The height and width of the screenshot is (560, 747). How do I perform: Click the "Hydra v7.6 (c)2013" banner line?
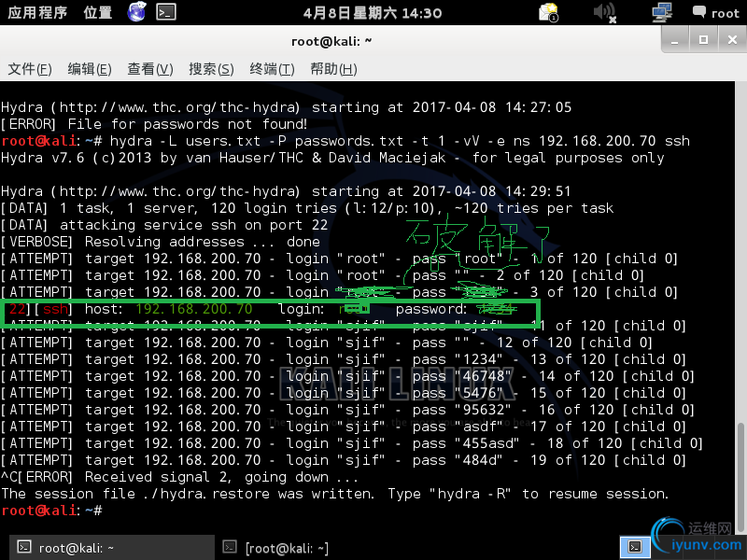[332, 158]
